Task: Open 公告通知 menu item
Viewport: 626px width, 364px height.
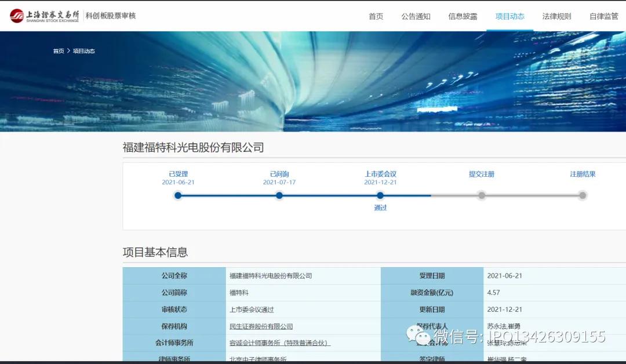Action: 416,16
